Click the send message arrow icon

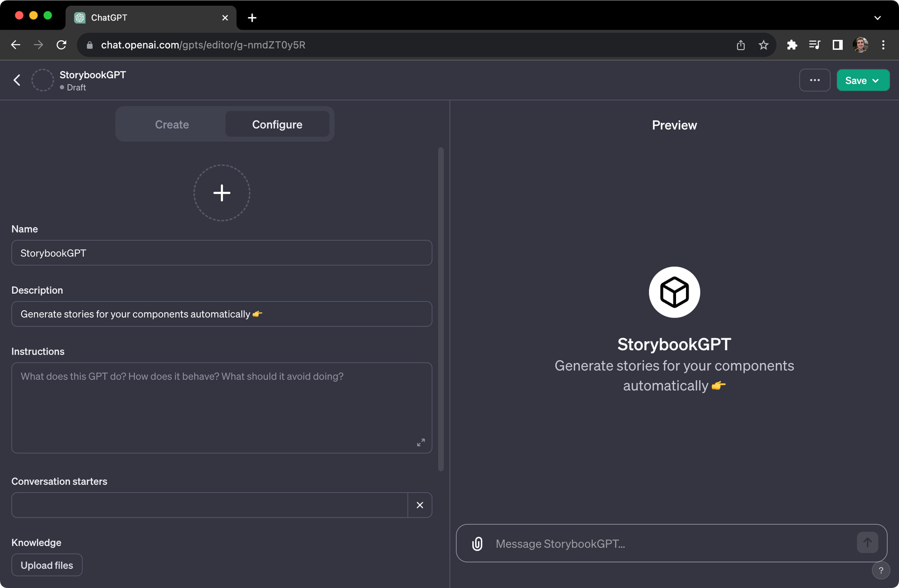click(x=868, y=542)
